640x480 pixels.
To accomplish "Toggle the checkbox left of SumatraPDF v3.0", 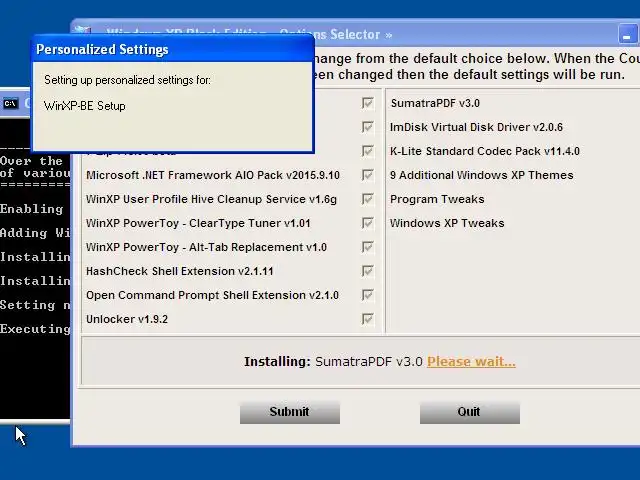I will click(367, 103).
